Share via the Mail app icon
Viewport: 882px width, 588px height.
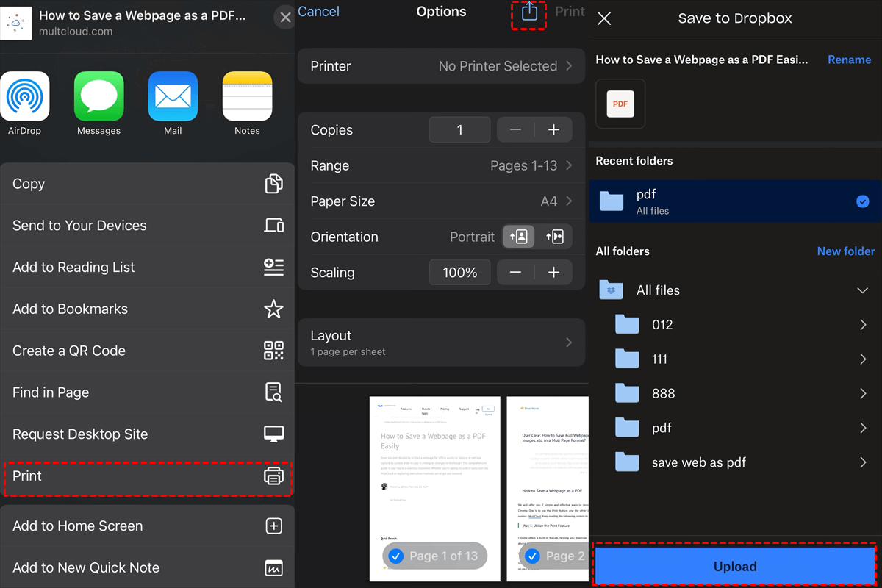173,96
